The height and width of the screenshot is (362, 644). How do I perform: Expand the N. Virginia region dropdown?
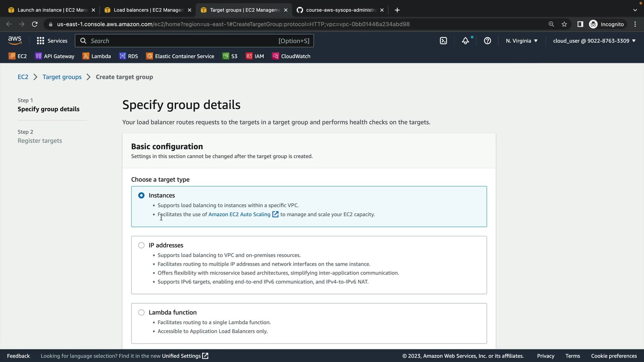pos(522,41)
